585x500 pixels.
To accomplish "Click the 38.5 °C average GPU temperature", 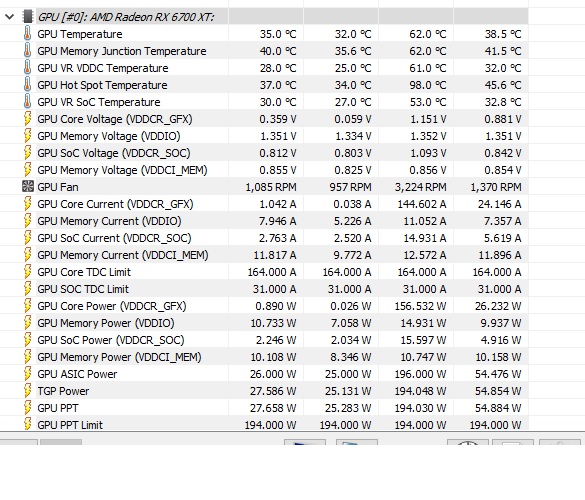I will pyautogui.click(x=503, y=34).
